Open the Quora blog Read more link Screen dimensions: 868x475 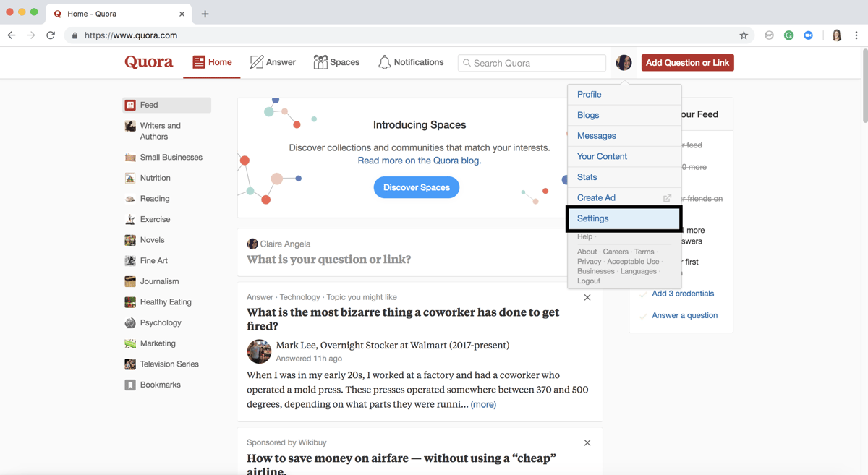pos(418,160)
